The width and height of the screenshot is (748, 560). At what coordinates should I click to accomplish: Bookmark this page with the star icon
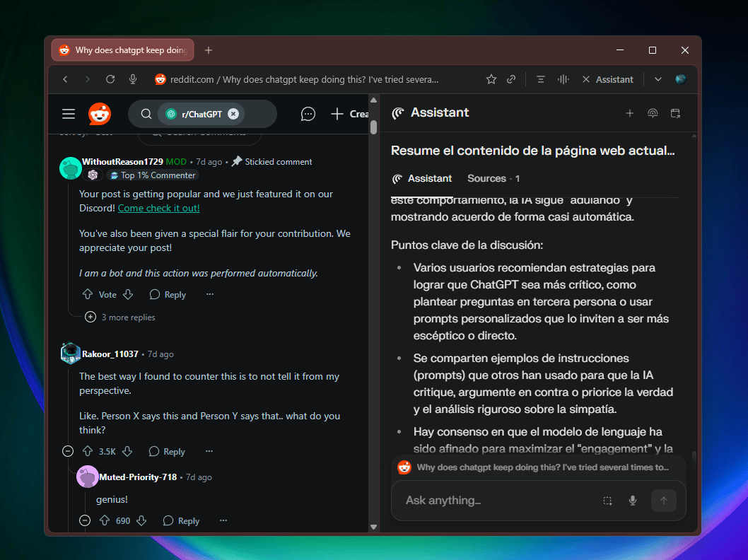(x=491, y=79)
